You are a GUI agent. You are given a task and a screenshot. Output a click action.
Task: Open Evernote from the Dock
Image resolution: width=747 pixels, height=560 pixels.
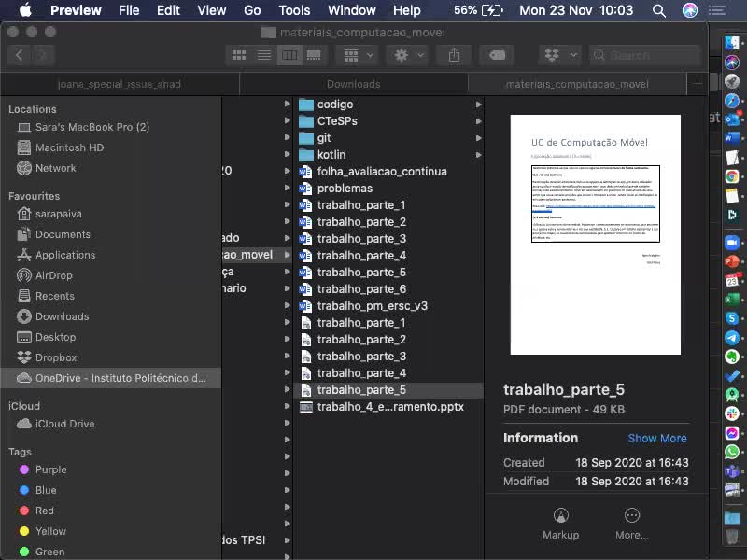(732, 357)
